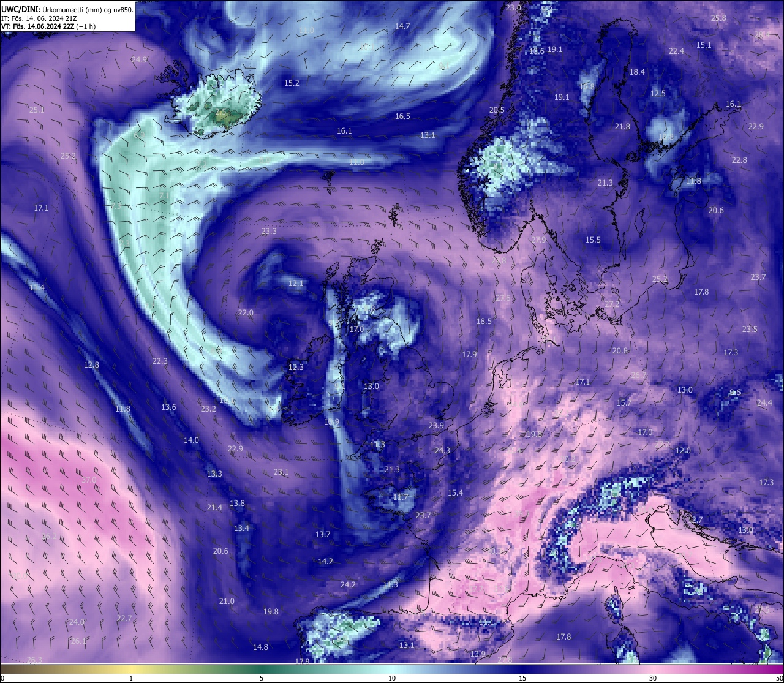Click the map value "11.7"
Viewport: 784px width, 683px height.
pos(400,497)
